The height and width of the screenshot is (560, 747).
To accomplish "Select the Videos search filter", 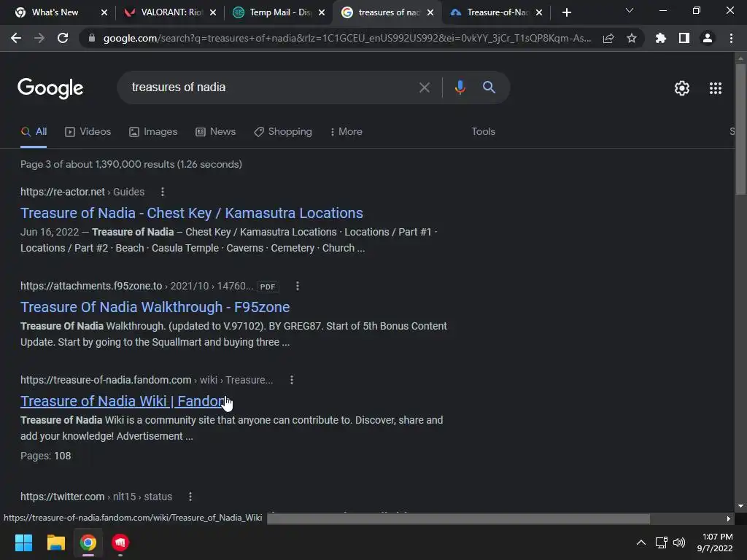I will pyautogui.click(x=88, y=132).
